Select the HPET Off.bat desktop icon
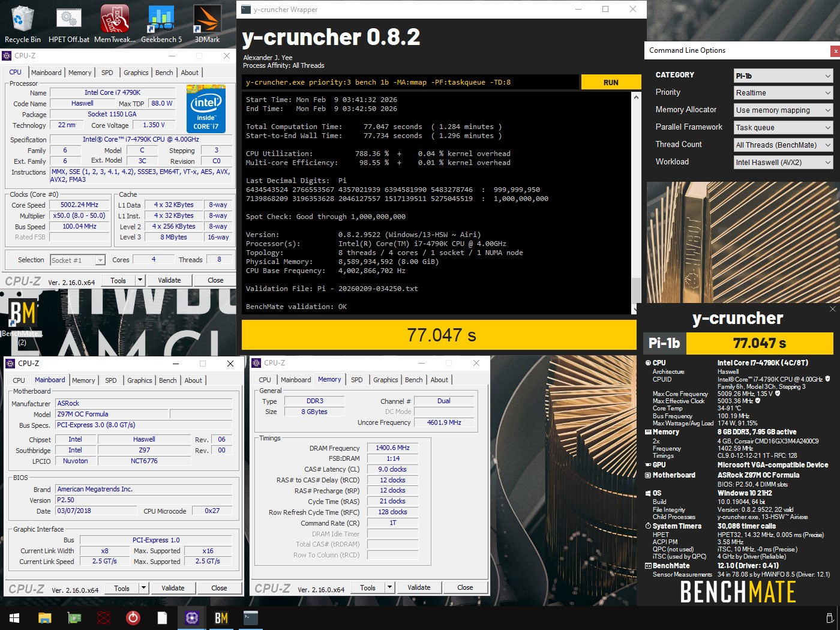This screenshot has width=840, height=630. [x=69, y=25]
